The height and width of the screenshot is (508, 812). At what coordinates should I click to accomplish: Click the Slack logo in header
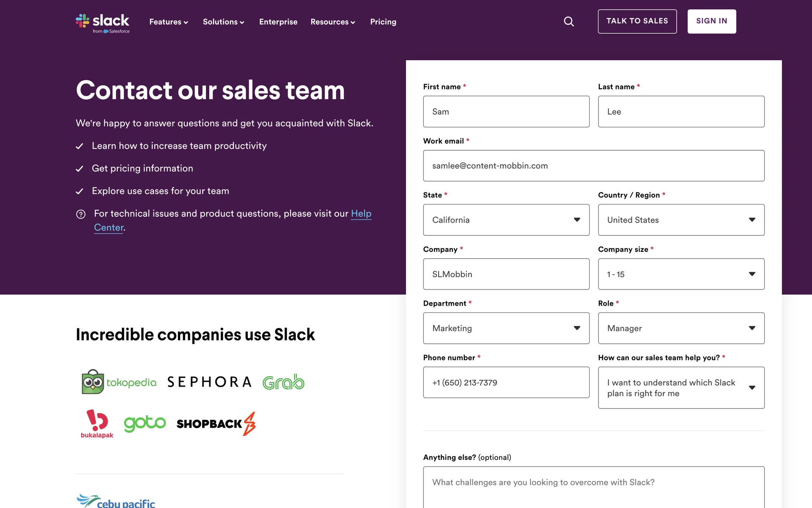(x=103, y=23)
